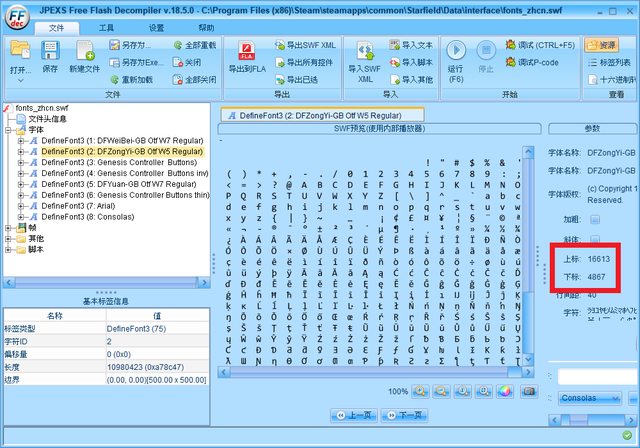Toggle the italic (斜体) checkbox

[x=595, y=240]
